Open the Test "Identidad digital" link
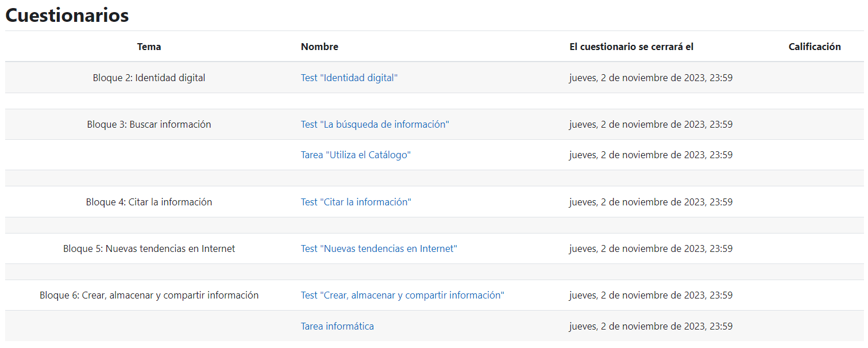This screenshot has height=348, width=868. [349, 78]
